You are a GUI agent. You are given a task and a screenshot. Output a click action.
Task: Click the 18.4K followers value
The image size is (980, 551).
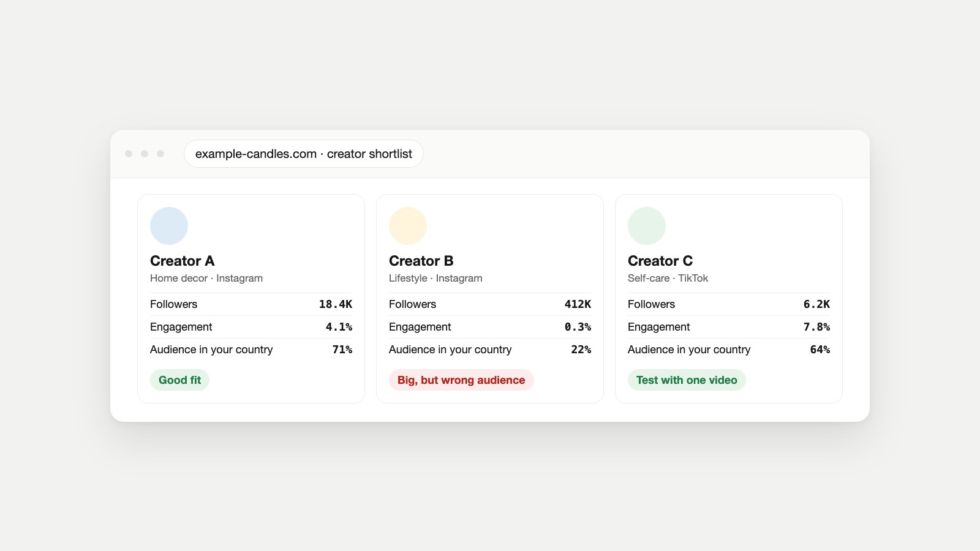(x=336, y=304)
